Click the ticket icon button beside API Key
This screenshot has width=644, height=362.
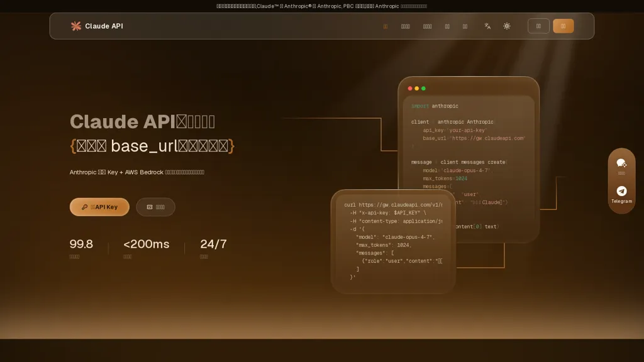[156, 207]
